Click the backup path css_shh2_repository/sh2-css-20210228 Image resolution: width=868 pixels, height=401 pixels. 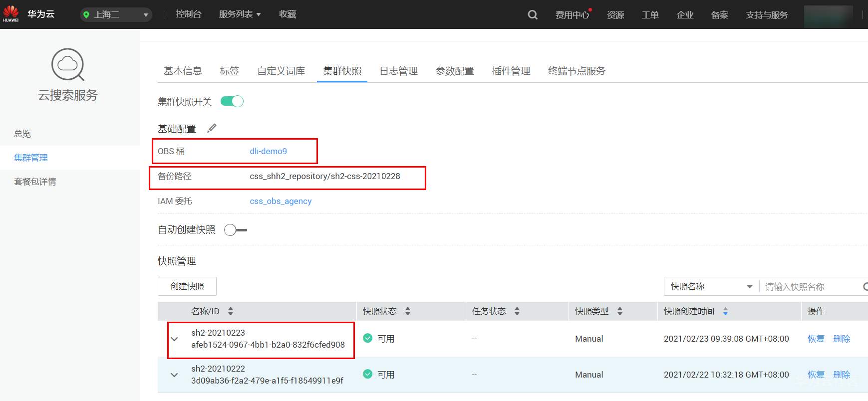click(325, 176)
